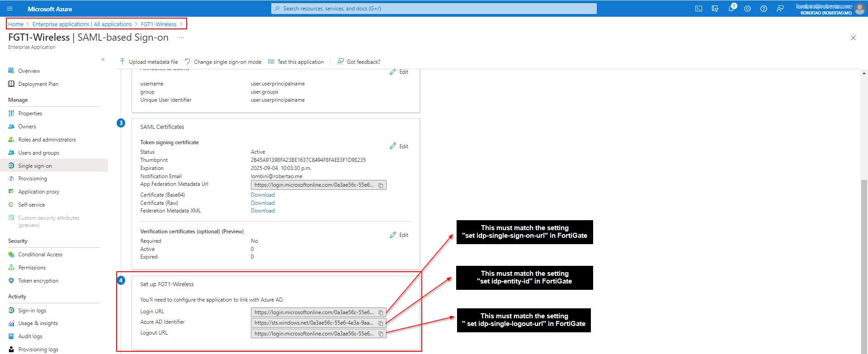Download the Federation Metadata XML
Viewport: 868px width, 354px height.
(263, 211)
